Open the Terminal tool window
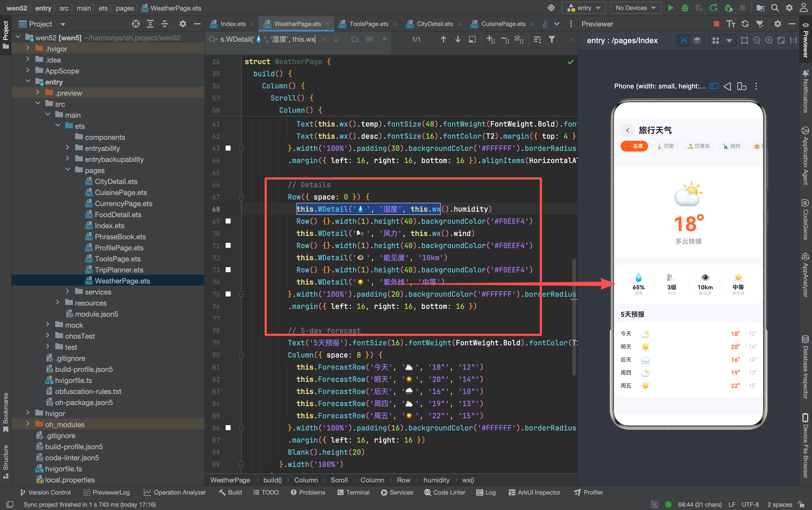 (x=353, y=492)
